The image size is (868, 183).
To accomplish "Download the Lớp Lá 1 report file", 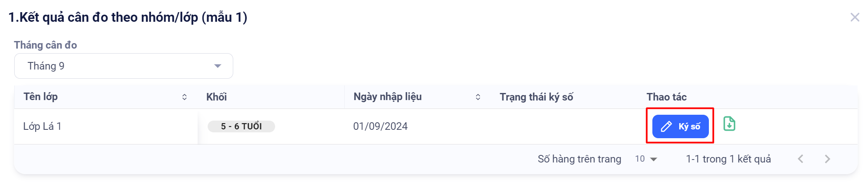I will pos(729,124).
